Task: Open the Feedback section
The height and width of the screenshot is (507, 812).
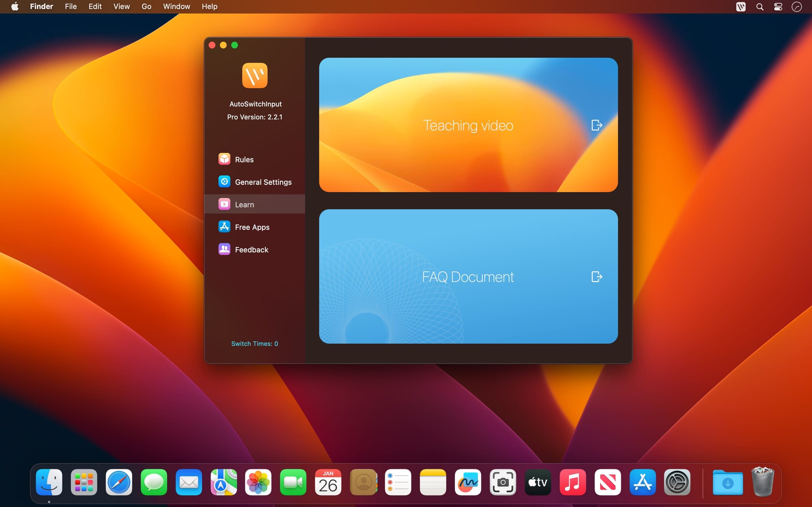Action: (x=251, y=250)
